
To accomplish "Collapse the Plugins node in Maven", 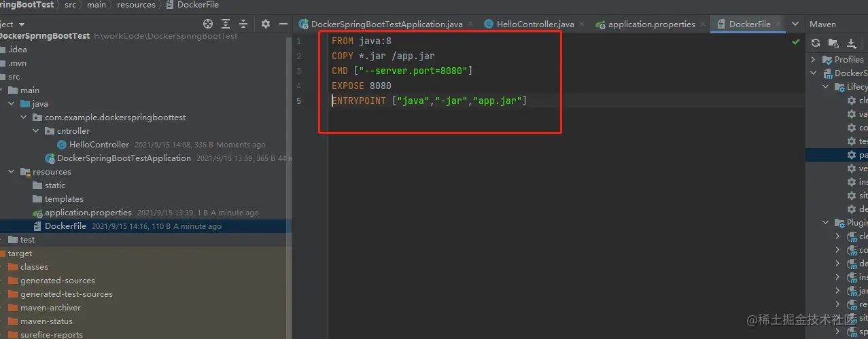I will tap(826, 223).
